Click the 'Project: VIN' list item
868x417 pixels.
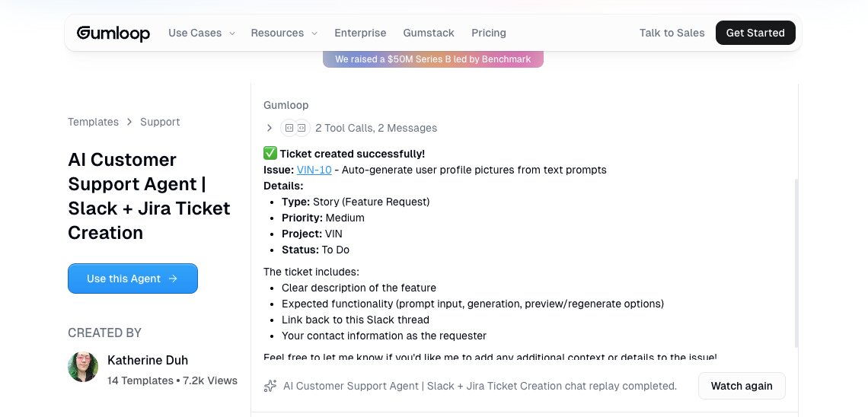tap(311, 234)
